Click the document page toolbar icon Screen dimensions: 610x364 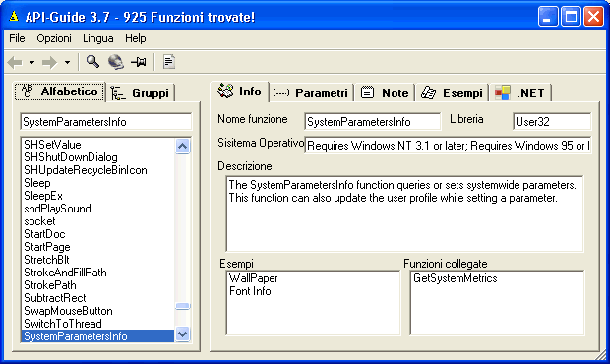coord(169,62)
